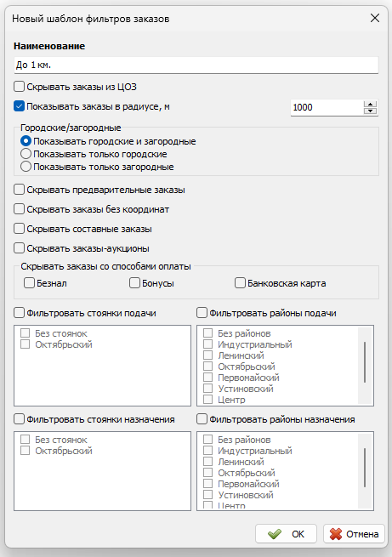Screen dimensions: 392x557
Task: Select Показывать городские и загородные radio
Action: coord(26,141)
